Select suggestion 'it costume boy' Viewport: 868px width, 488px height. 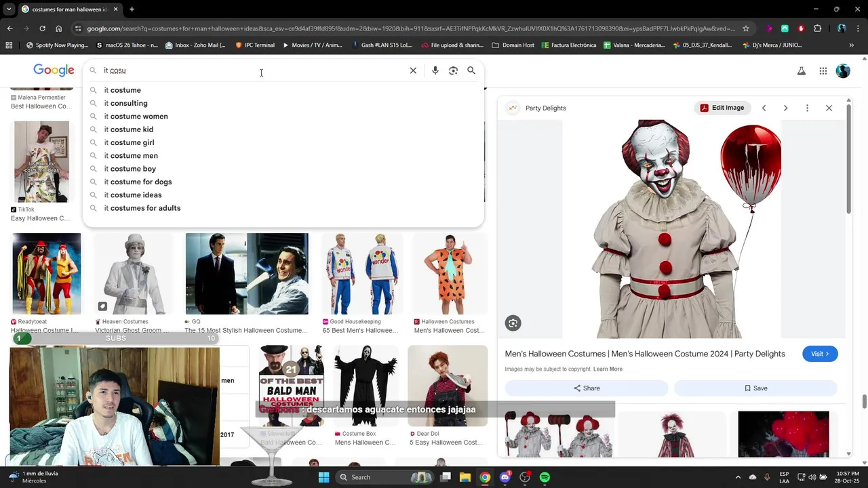pyautogui.click(x=283, y=169)
